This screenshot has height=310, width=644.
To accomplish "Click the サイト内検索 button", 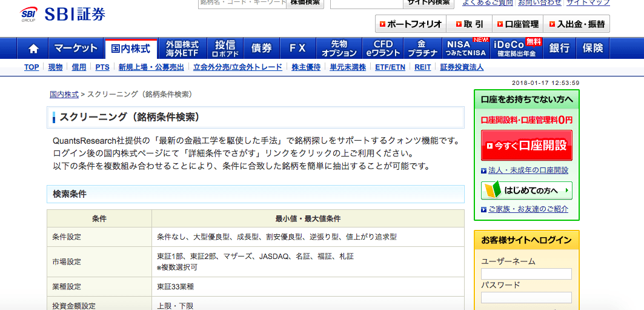I will click(428, 3).
